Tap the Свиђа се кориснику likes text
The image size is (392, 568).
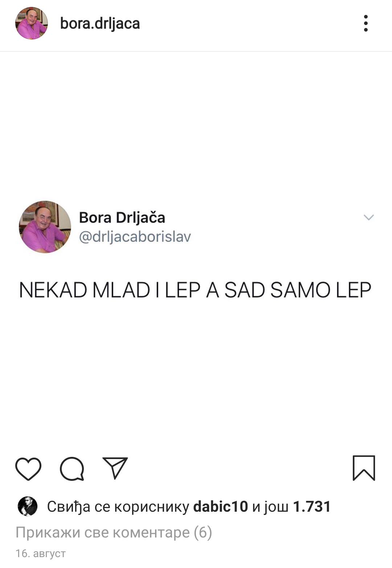(118, 507)
